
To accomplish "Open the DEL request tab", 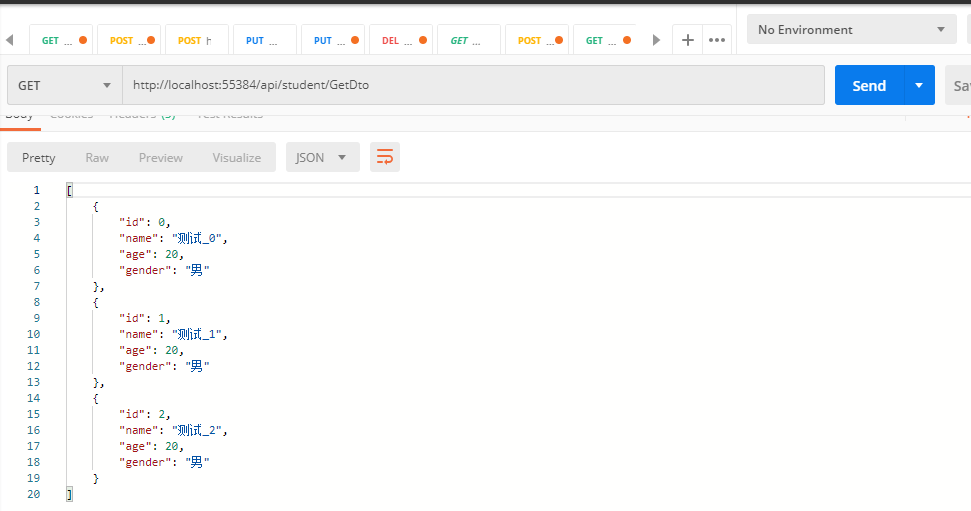I will click(401, 40).
